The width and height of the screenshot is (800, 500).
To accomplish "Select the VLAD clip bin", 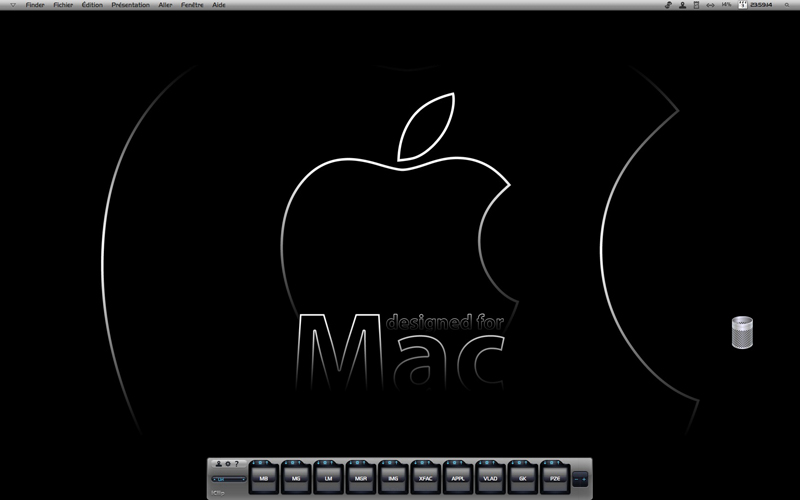I will click(490, 477).
